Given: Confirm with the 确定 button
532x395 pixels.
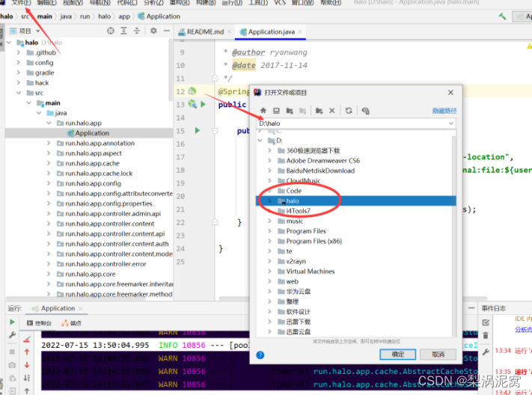Looking at the screenshot, I should (397, 355).
